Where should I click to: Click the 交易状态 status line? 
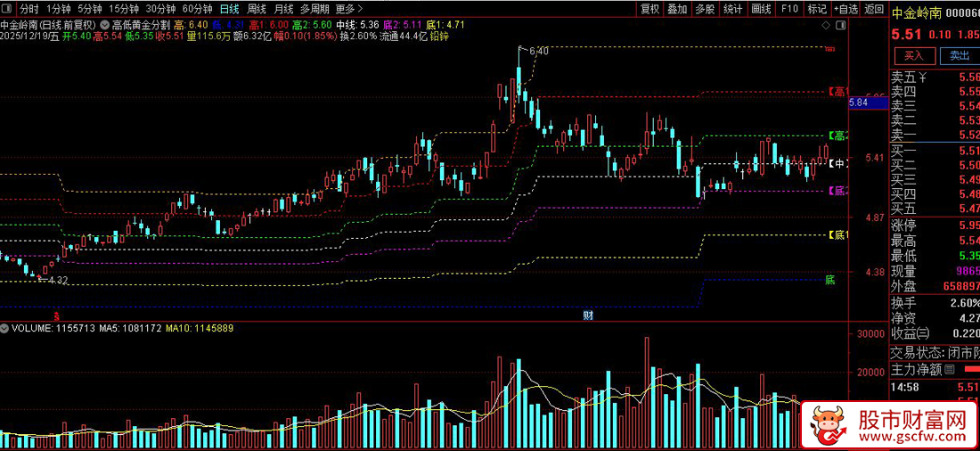(935, 351)
